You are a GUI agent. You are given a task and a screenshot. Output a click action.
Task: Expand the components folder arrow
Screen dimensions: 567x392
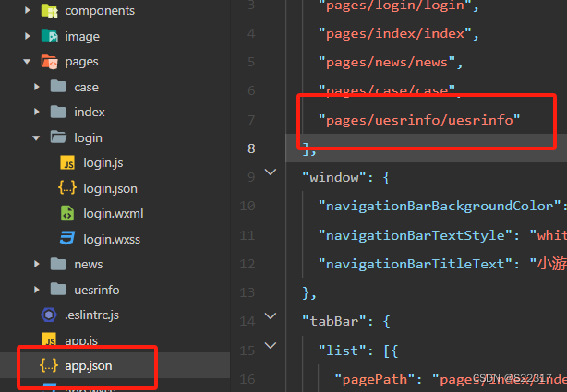27,11
